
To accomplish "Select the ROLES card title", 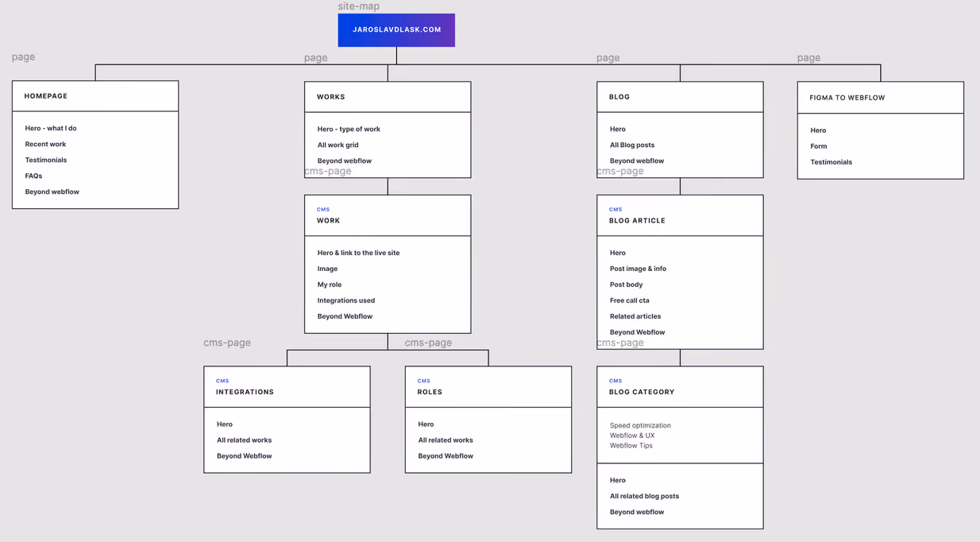I will click(x=430, y=393).
